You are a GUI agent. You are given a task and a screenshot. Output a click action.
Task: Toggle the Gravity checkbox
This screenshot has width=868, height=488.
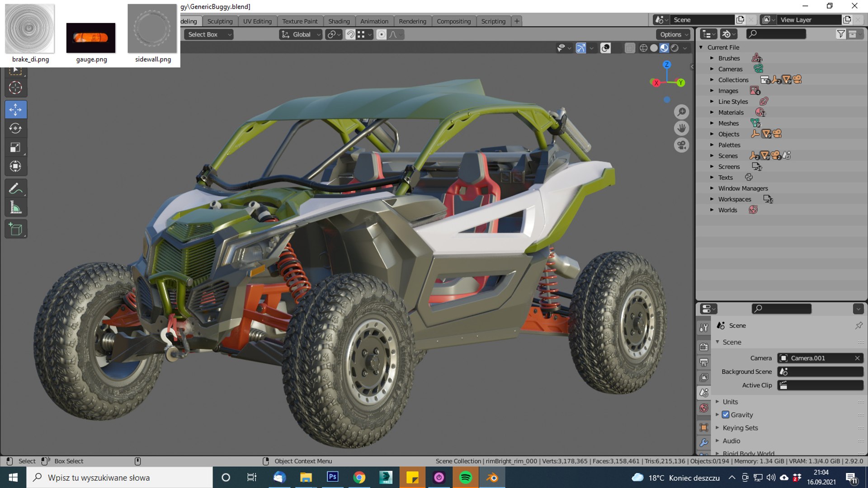click(x=726, y=415)
